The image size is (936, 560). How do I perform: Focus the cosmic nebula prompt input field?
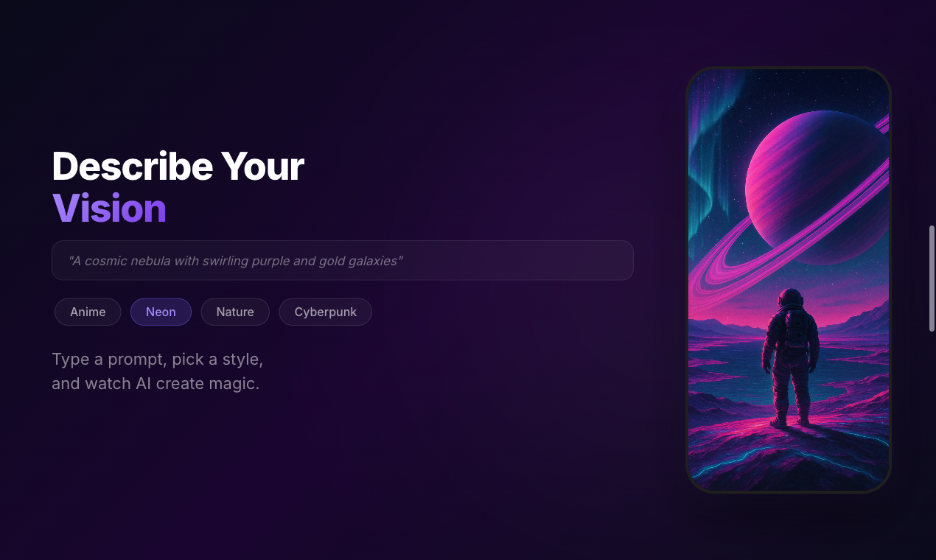(x=343, y=260)
